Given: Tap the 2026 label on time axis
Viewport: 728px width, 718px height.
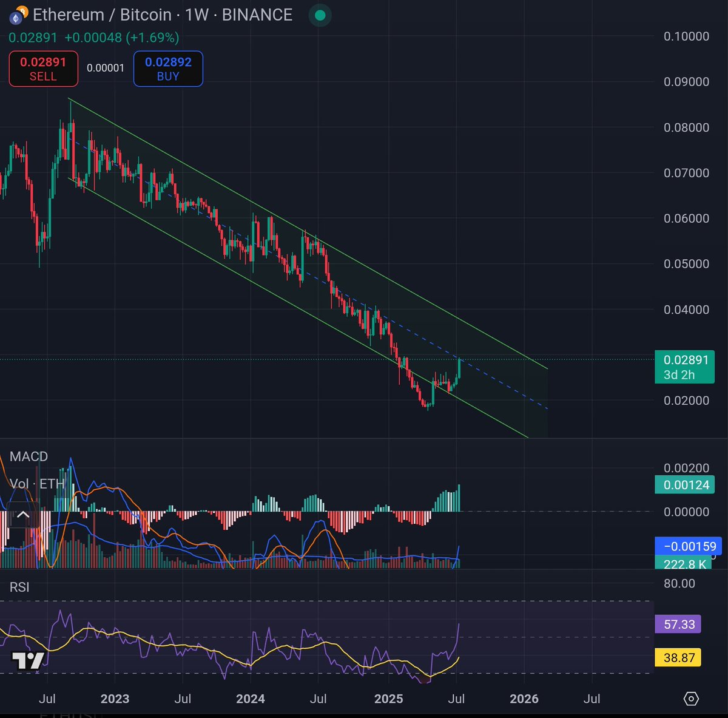Looking at the screenshot, I should pos(524,699).
